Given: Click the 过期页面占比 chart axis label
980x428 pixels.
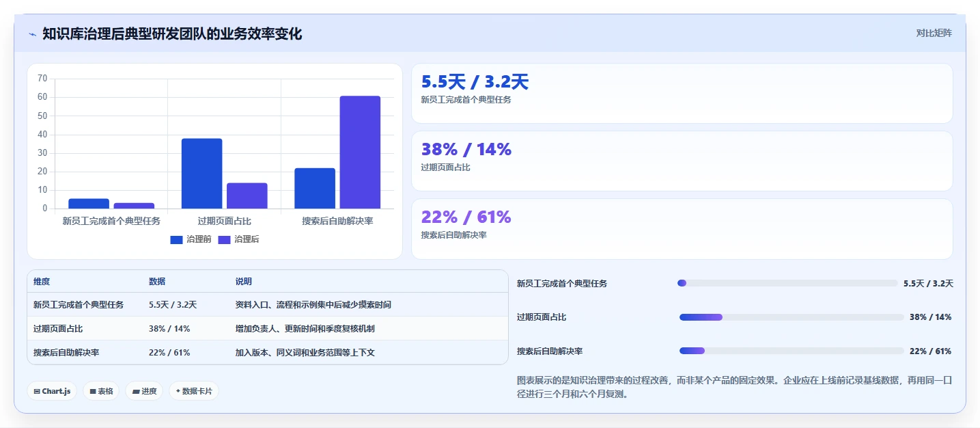Looking at the screenshot, I should (224, 221).
